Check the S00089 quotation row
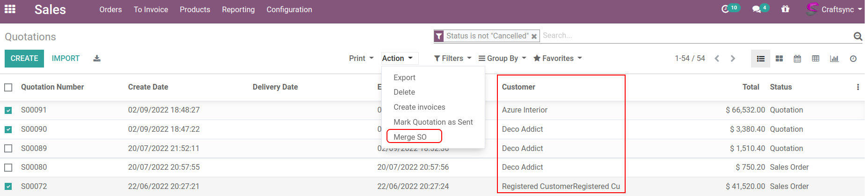Image resolution: width=868 pixels, height=196 pixels. tap(8, 149)
